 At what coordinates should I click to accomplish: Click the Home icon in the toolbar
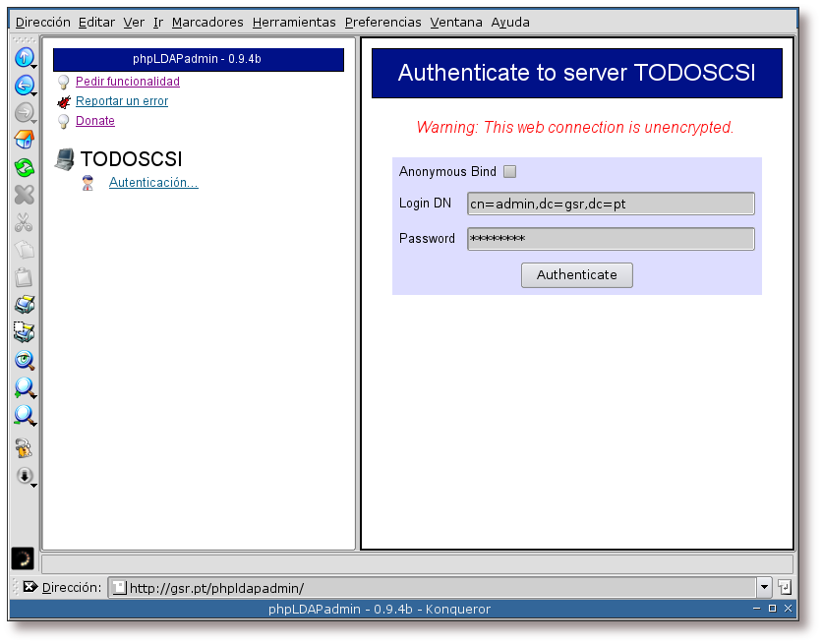(x=24, y=141)
